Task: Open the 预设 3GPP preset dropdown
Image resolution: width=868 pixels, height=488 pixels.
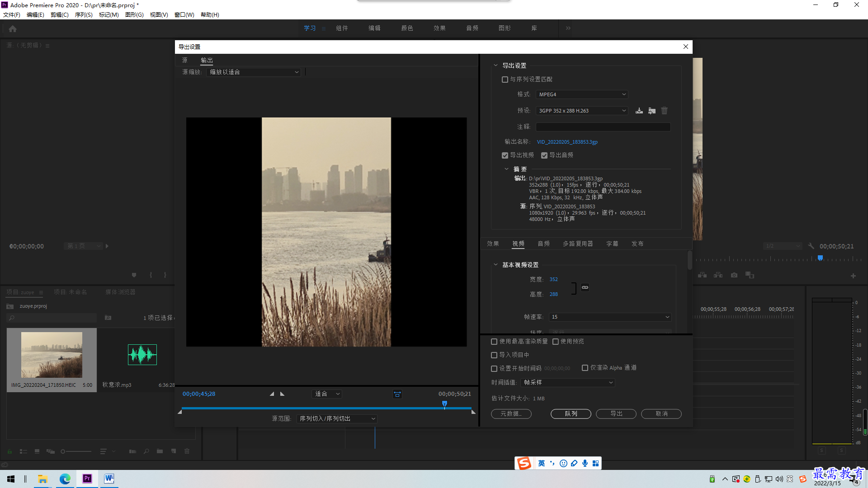Action: (582, 111)
